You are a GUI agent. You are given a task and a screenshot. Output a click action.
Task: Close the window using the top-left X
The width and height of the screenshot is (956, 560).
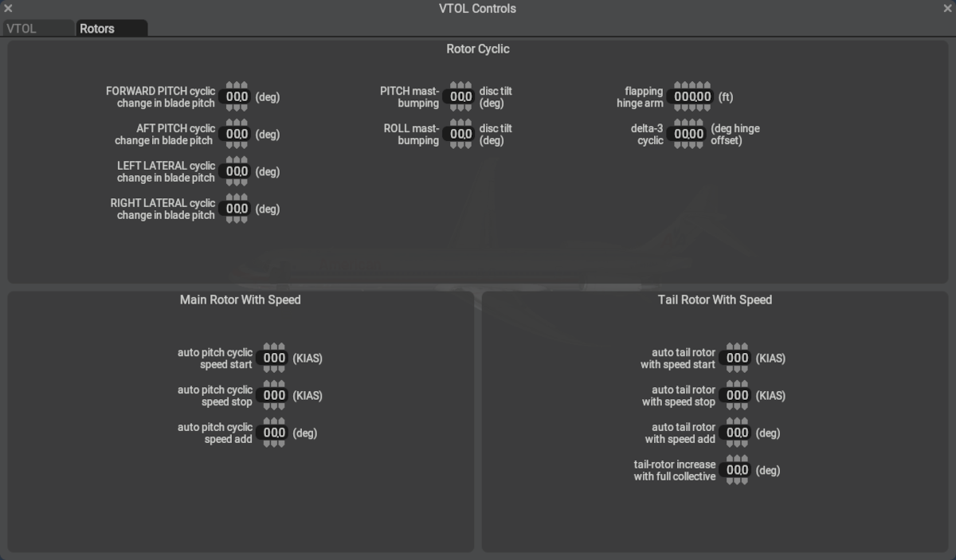(8, 9)
